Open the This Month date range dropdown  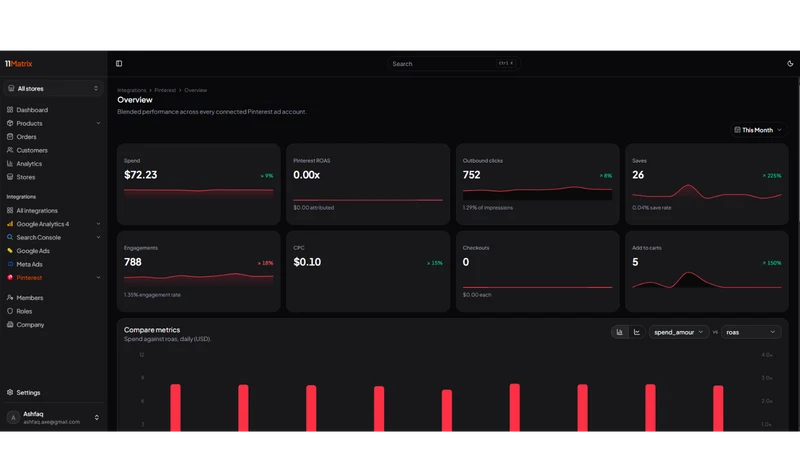point(758,130)
